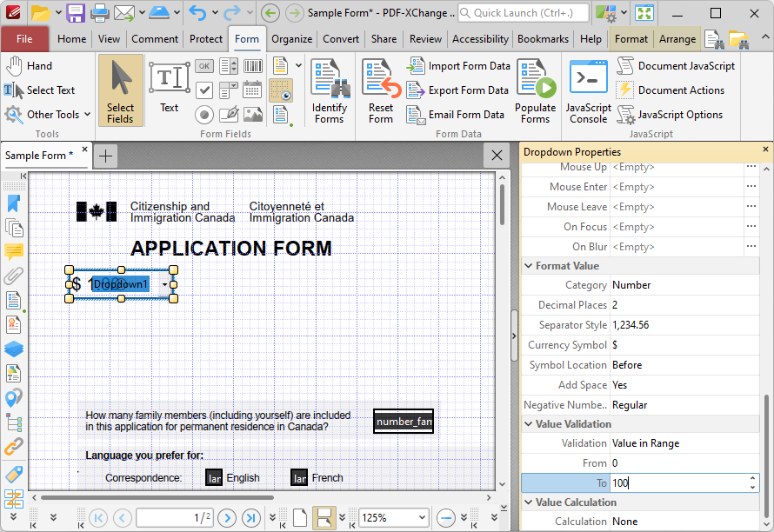This screenshot has height=532, width=774.
Task: Open the Layers pane icon
Action: click(x=14, y=349)
